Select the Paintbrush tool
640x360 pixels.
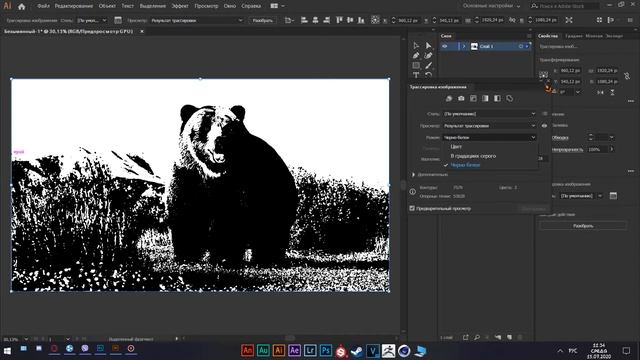pos(428,65)
